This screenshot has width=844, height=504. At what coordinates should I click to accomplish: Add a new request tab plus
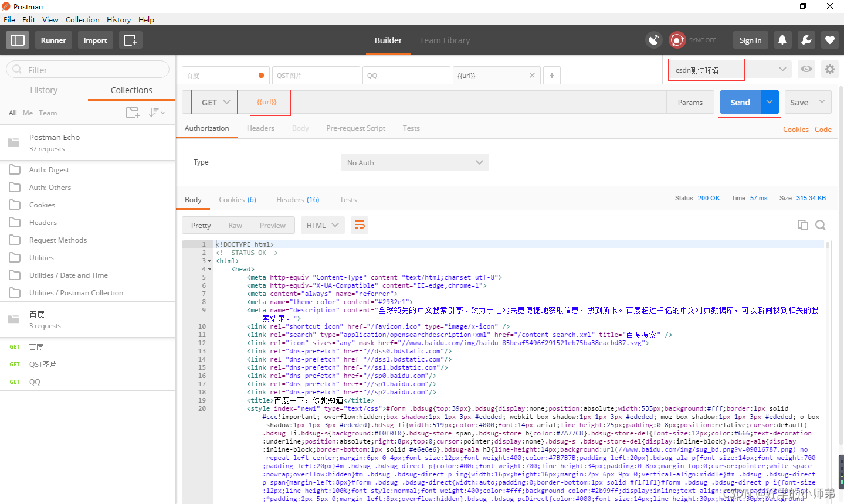pyautogui.click(x=552, y=76)
